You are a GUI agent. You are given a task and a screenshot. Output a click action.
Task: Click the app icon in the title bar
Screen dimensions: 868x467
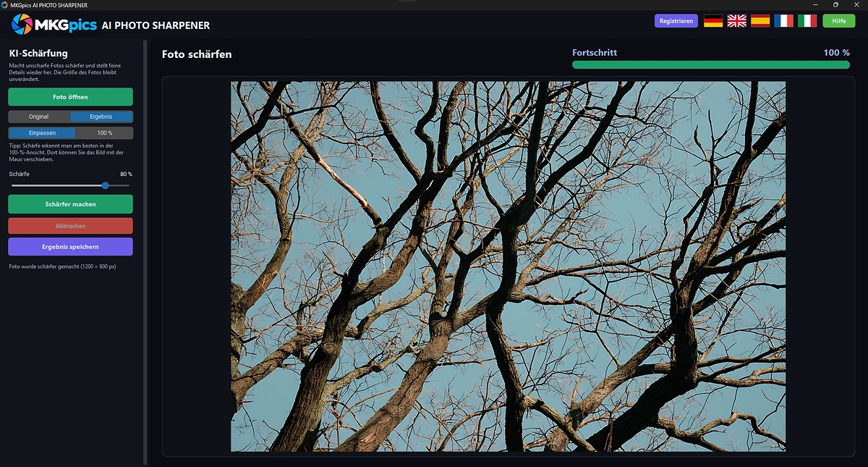[x=5, y=5]
